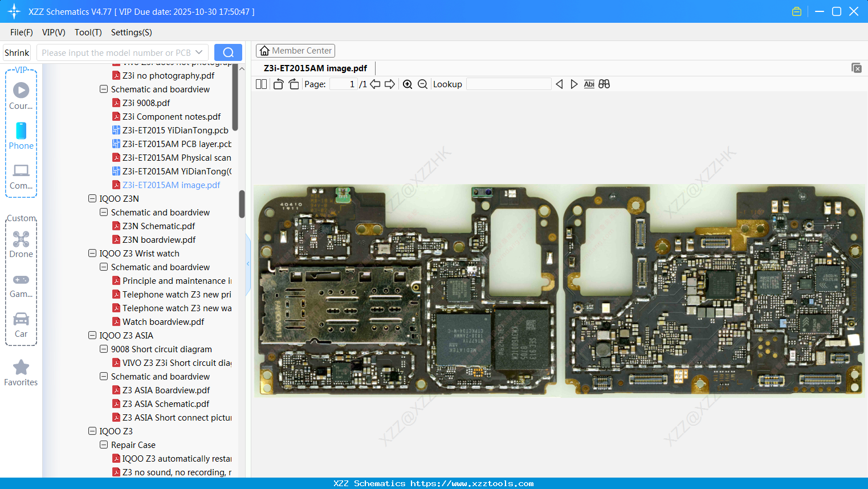Toggle the Abi whole-word match option

pyautogui.click(x=589, y=84)
